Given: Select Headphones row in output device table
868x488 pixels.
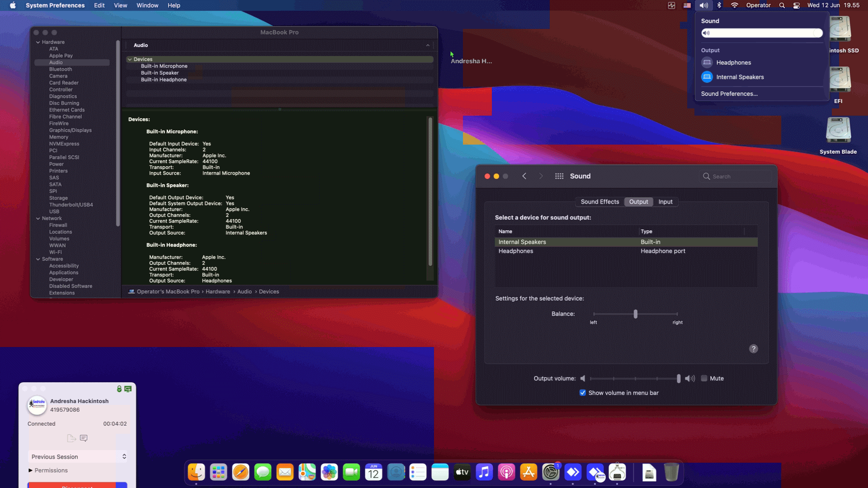Looking at the screenshot, I should coord(626,251).
